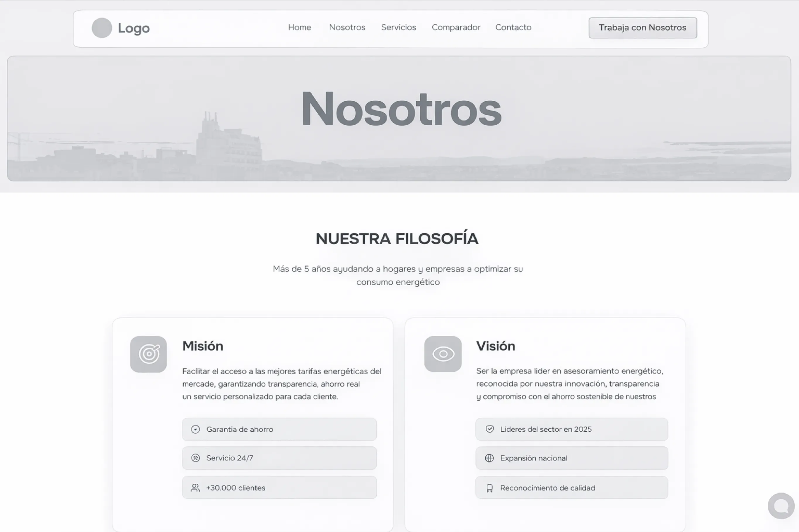Viewport: 799px width, 532px height.
Task: Click the Reconocimiento de calidad badge icon
Action: 489,488
